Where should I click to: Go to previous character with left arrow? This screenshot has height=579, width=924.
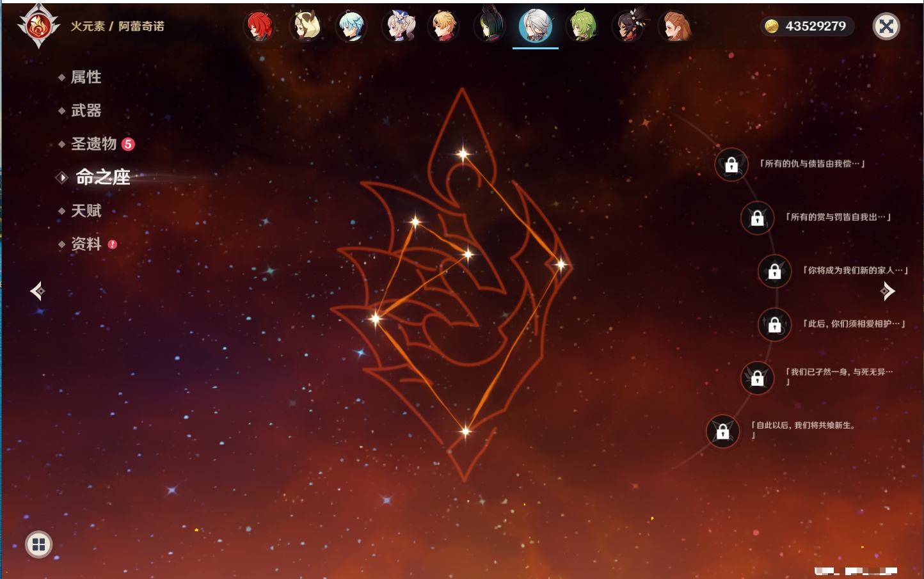coord(37,291)
